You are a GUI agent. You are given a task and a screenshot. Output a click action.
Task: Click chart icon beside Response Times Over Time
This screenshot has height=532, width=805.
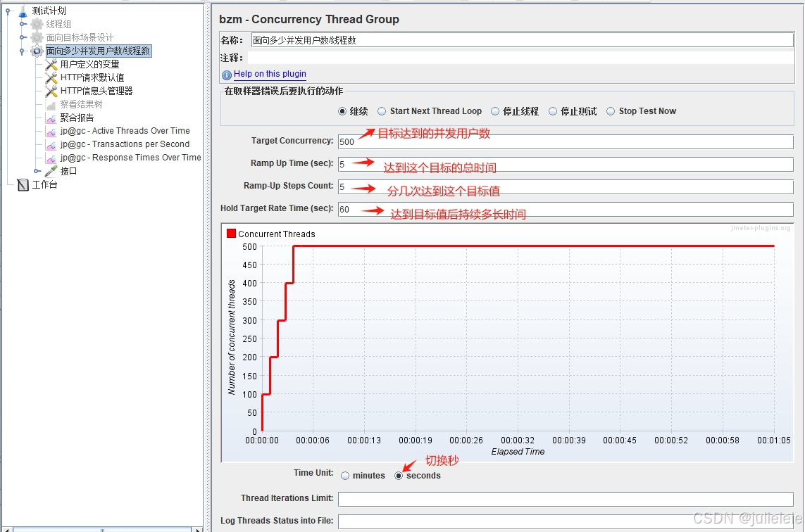[51, 158]
